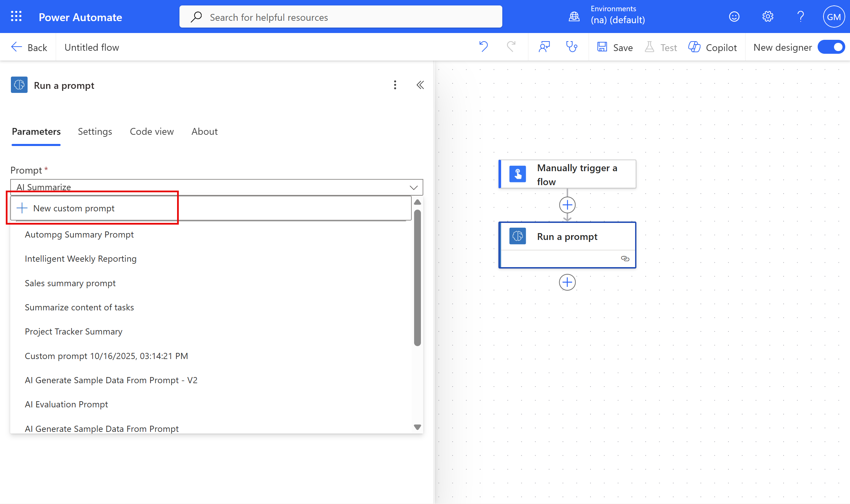Click the help question mark icon

tap(801, 16)
